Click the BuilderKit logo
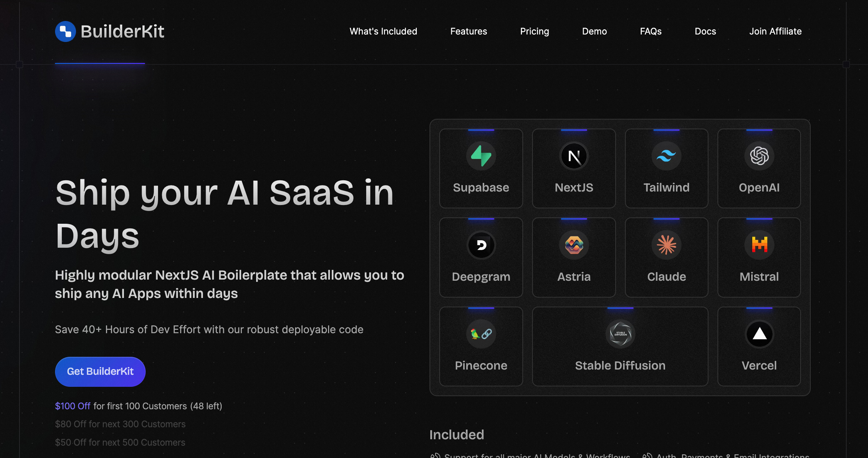Screen dimensions: 868x458 coord(110,31)
